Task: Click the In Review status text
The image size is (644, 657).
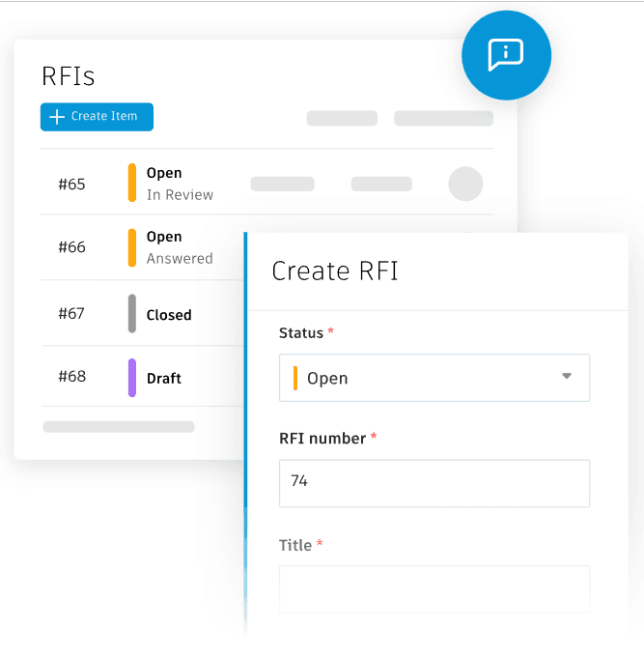Action: (x=180, y=195)
